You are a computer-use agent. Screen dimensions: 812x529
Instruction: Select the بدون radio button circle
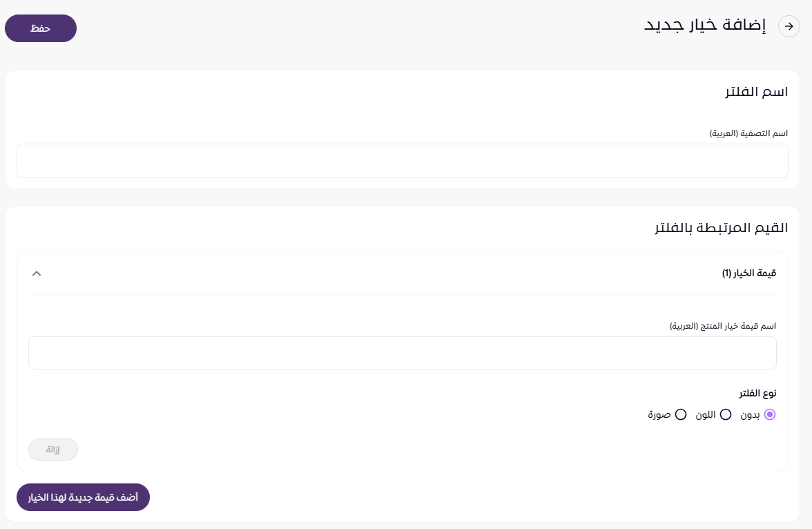click(770, 415)
